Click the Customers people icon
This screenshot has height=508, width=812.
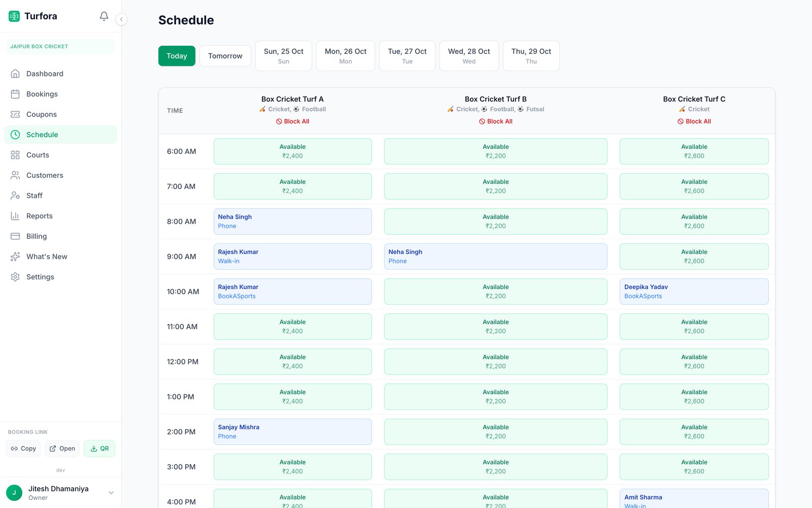[15, 175]
